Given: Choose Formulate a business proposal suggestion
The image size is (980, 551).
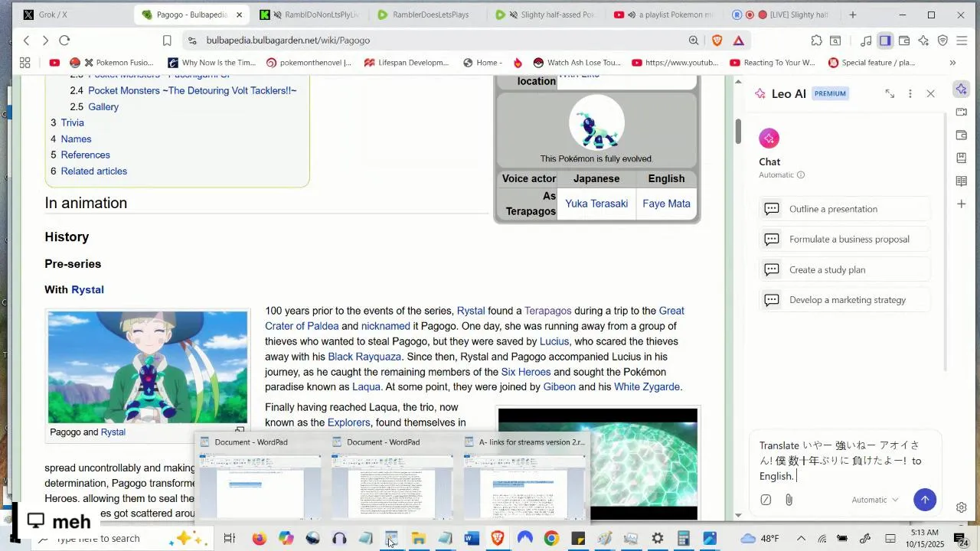Looking at the screenshot, I should point(845,240).
